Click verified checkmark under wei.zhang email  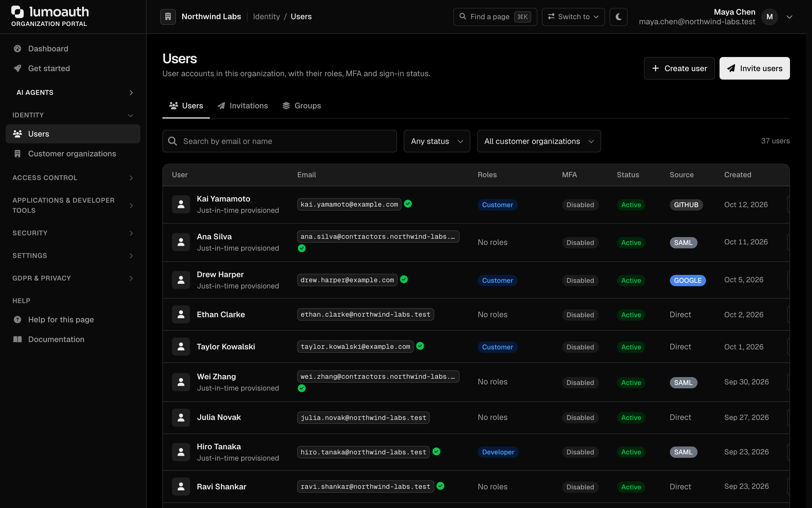tap(302, 388)
